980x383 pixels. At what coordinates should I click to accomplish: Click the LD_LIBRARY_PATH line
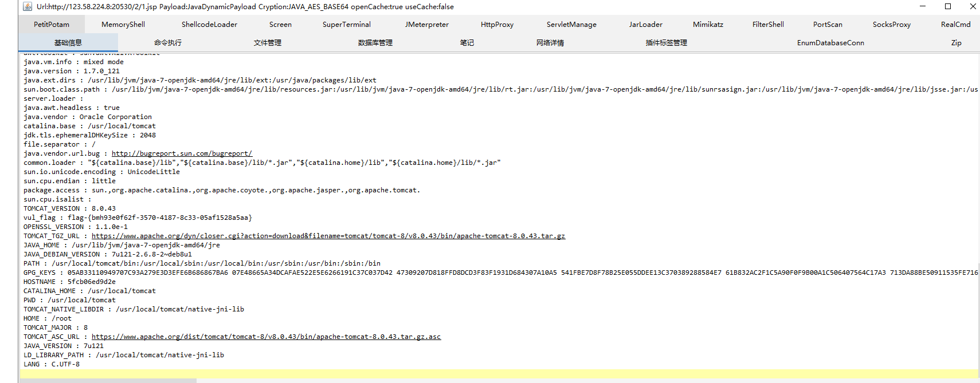[124, 355]
